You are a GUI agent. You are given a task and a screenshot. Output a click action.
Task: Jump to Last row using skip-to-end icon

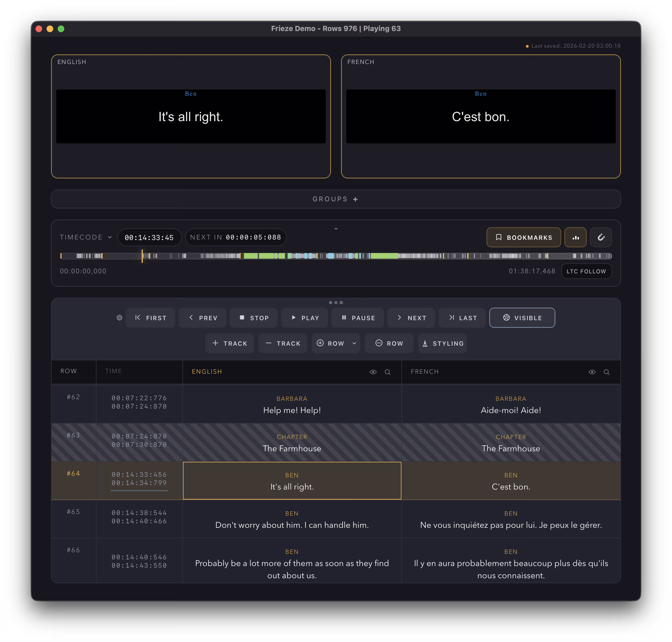click(x=452, y=318)
